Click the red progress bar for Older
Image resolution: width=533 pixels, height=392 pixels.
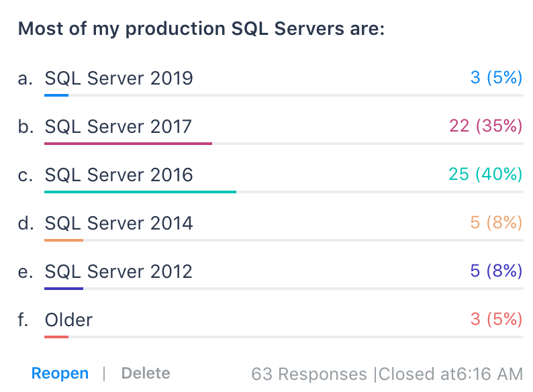56,336
